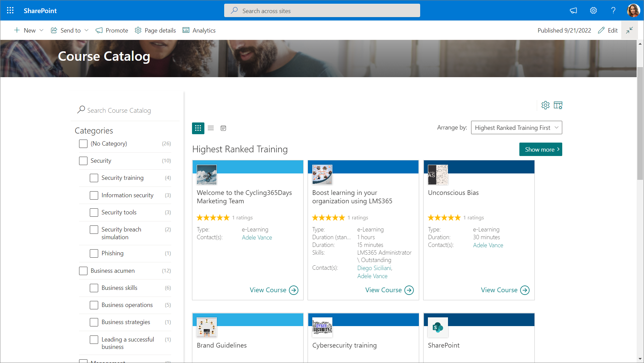Open the Arrange by dropdown
This screenshot has width=644, height=363.
[516, 128]
